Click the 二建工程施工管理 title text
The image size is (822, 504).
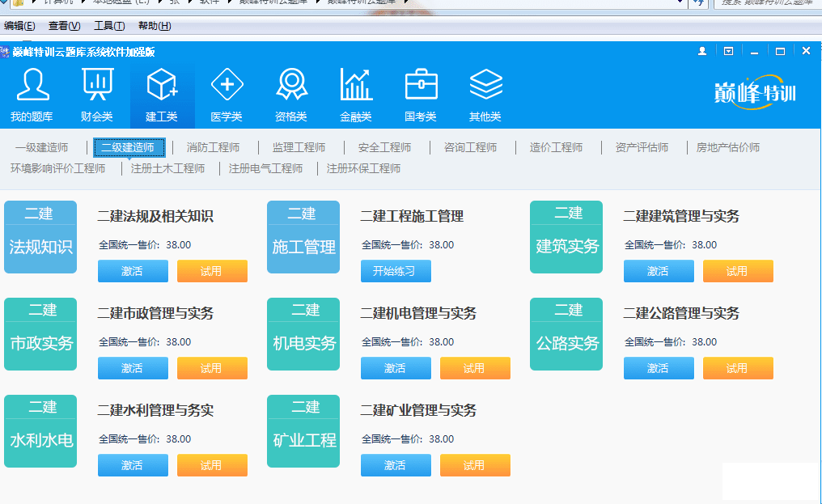tap(412, 216)
